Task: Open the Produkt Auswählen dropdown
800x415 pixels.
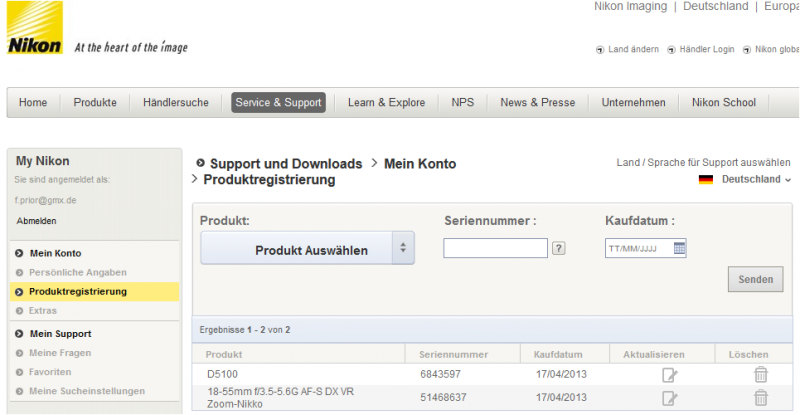Action: pos(307,249)
